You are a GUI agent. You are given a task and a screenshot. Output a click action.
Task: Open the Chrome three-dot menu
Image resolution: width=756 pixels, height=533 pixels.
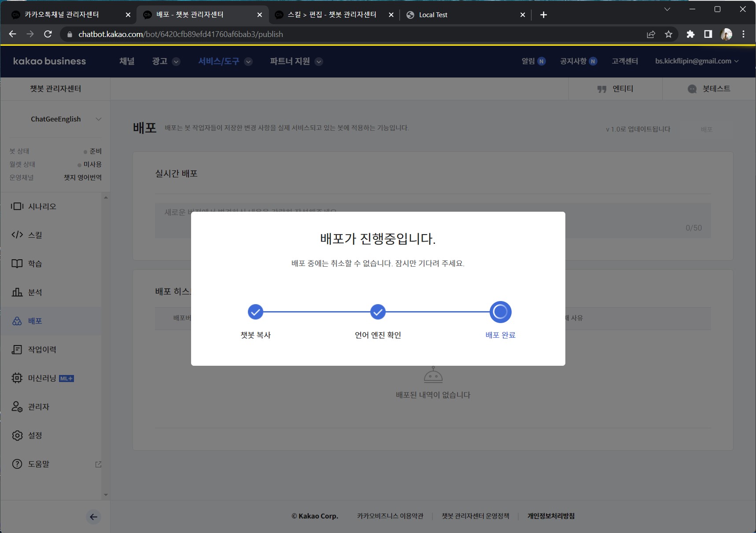744,34
